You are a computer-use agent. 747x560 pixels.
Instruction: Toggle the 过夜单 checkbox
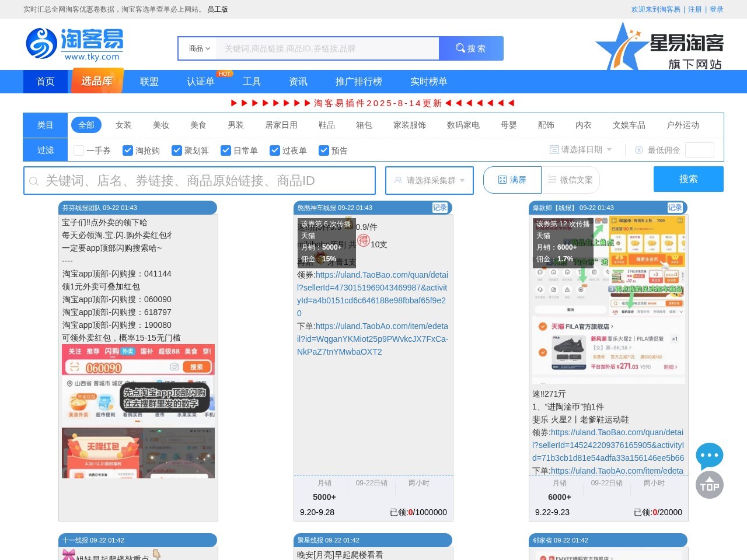275,150
